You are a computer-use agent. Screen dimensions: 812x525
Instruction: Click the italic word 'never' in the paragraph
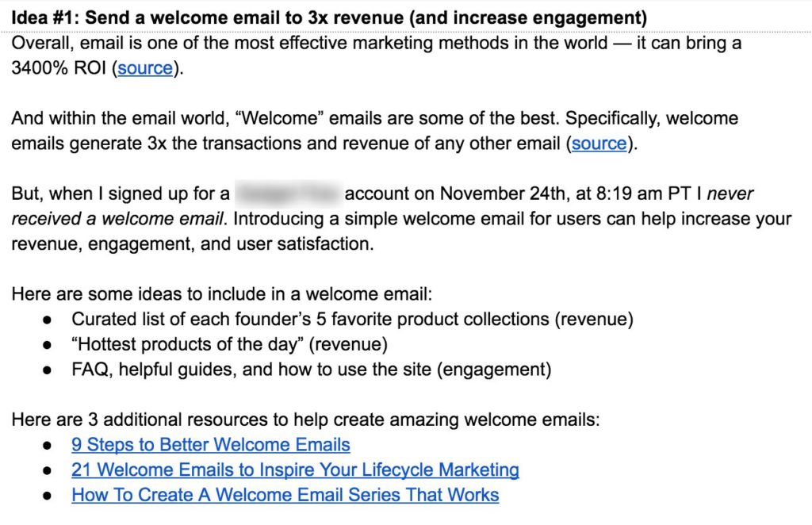pos(730,194)
